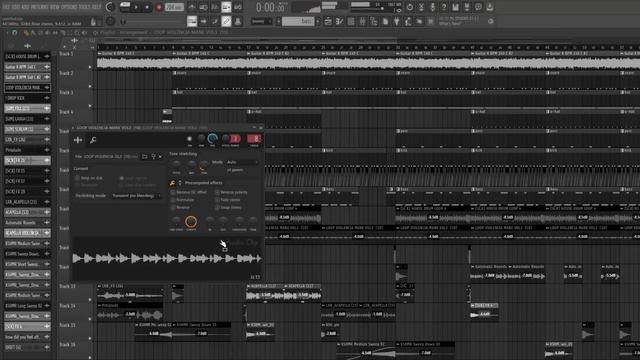Toggle Resample checkbox

[77, 185]
